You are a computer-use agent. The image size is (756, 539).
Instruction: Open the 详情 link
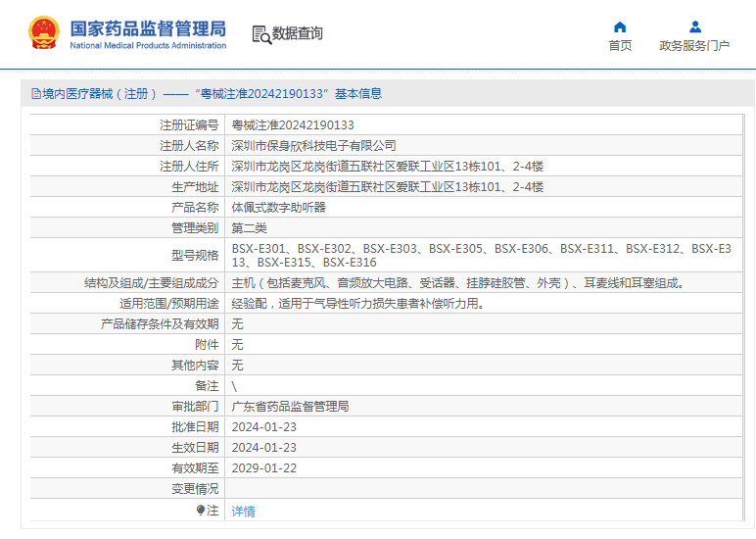click(x=244, y=512)
